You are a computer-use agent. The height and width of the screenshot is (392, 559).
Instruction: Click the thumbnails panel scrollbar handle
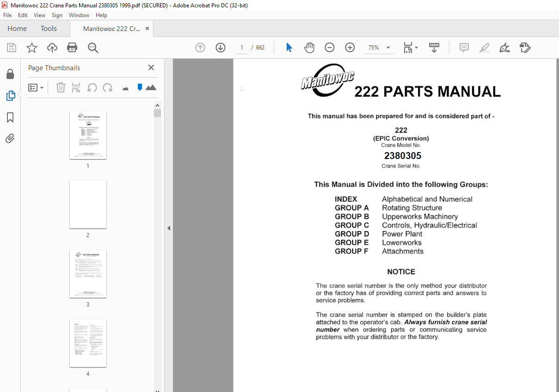pyautogui.click(x=158, y=113)
